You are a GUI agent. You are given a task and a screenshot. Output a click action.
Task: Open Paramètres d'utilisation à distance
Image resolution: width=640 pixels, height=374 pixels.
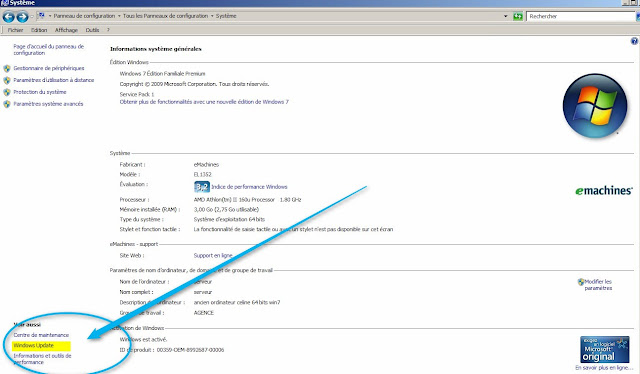click(54, 80)
